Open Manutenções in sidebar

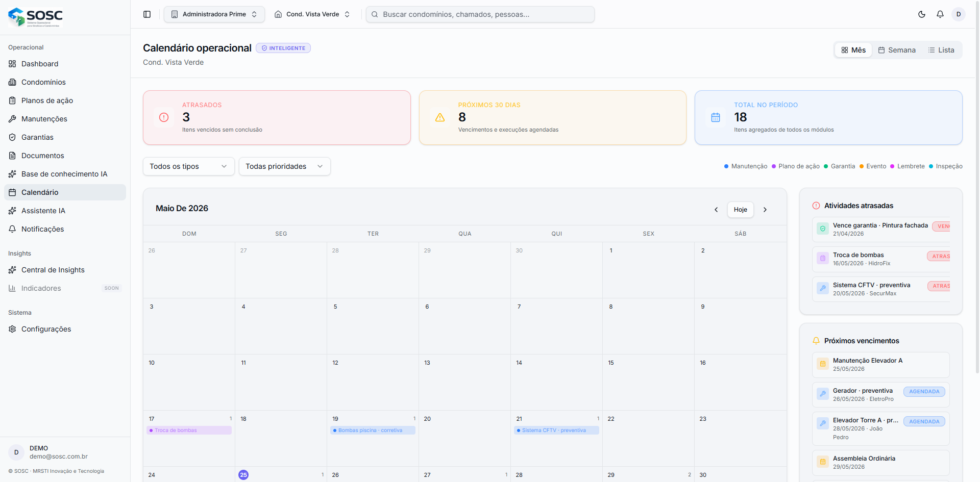pos(65,119)
